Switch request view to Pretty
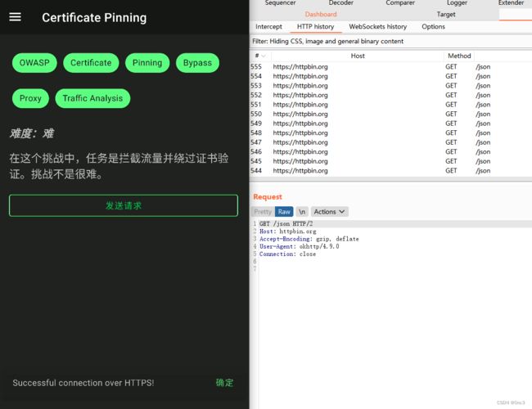Image resolution: width=532 pixels, height=409 pixels. click(x=263, y=212)
